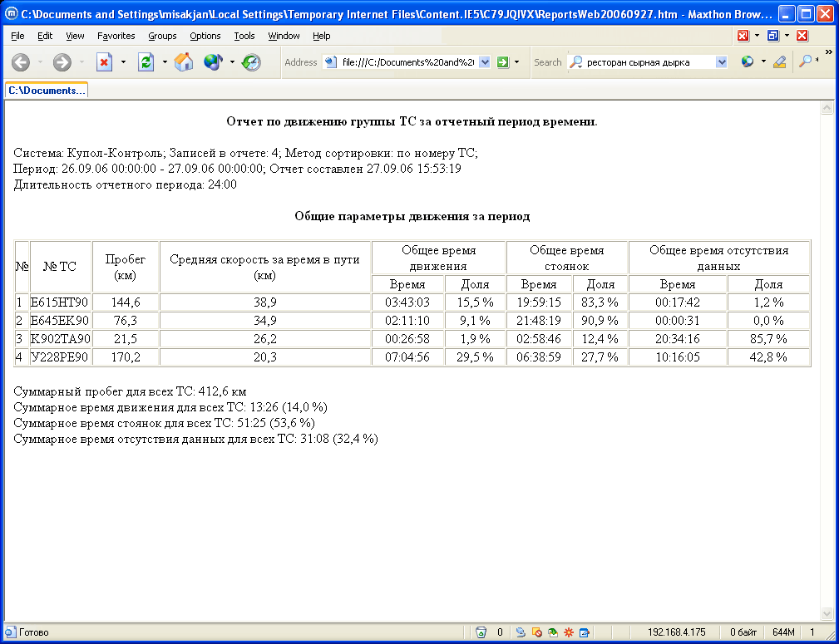Click the Forward navigation arrow
839x644 pixels.
click(62, 62)
